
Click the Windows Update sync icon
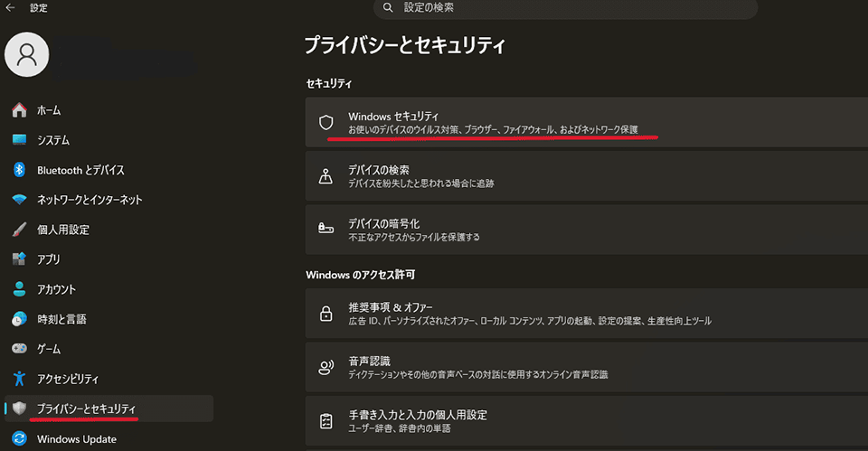pyautogui.click(x=19, y=438)
